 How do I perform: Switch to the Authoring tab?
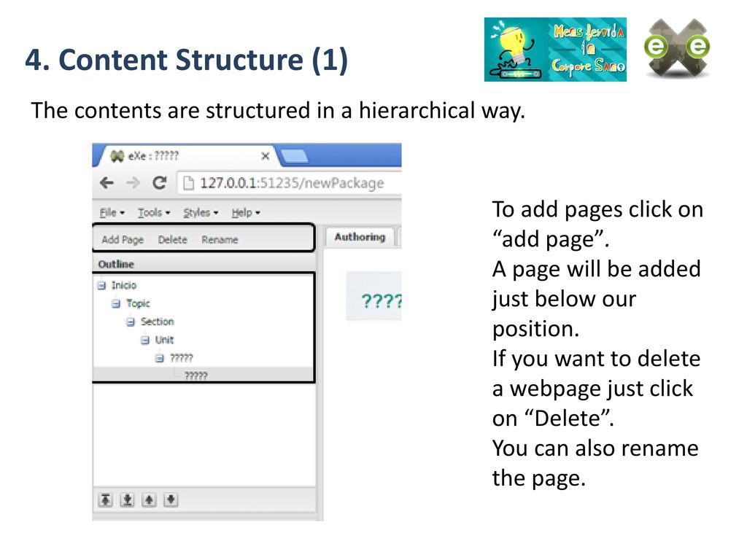tap(360, 237)
